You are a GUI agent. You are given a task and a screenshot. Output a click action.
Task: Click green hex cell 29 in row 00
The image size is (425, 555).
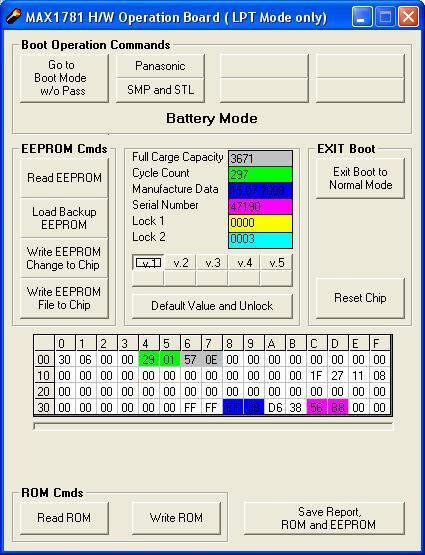[149, 360]
